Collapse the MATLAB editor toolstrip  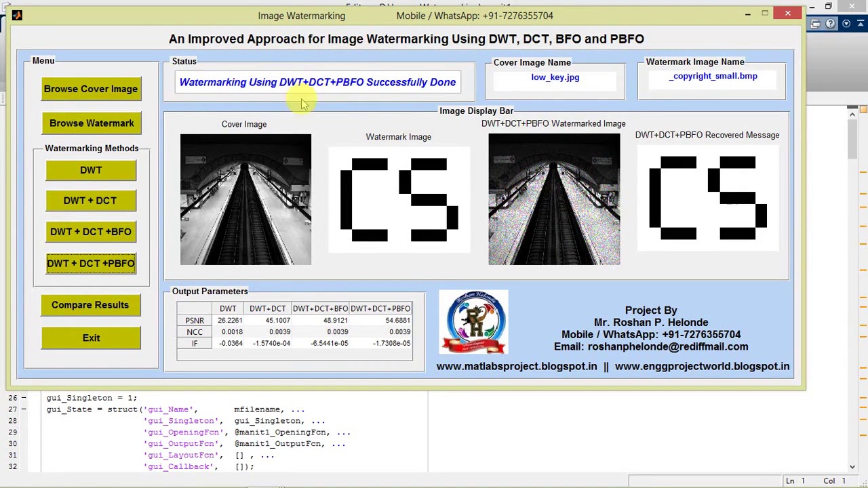click(x=860, y=24)
